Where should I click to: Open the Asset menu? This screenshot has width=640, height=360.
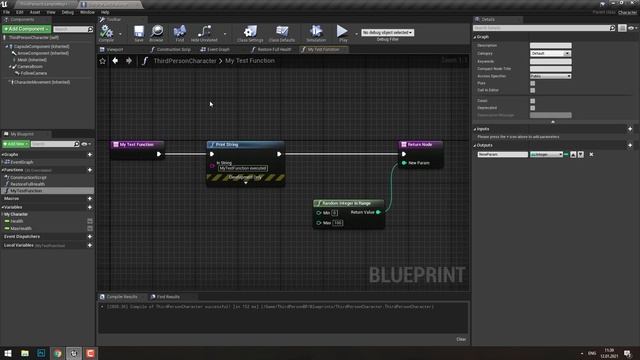pos(35,12)
